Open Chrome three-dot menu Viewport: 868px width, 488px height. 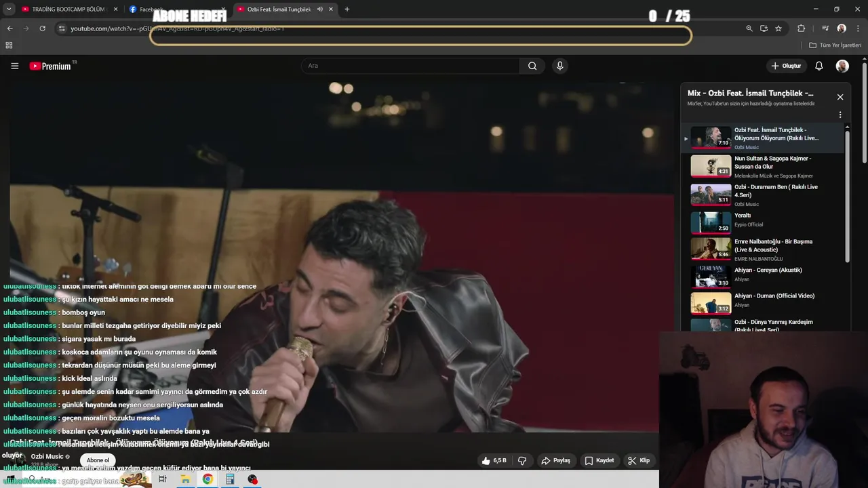coord(858,28)
